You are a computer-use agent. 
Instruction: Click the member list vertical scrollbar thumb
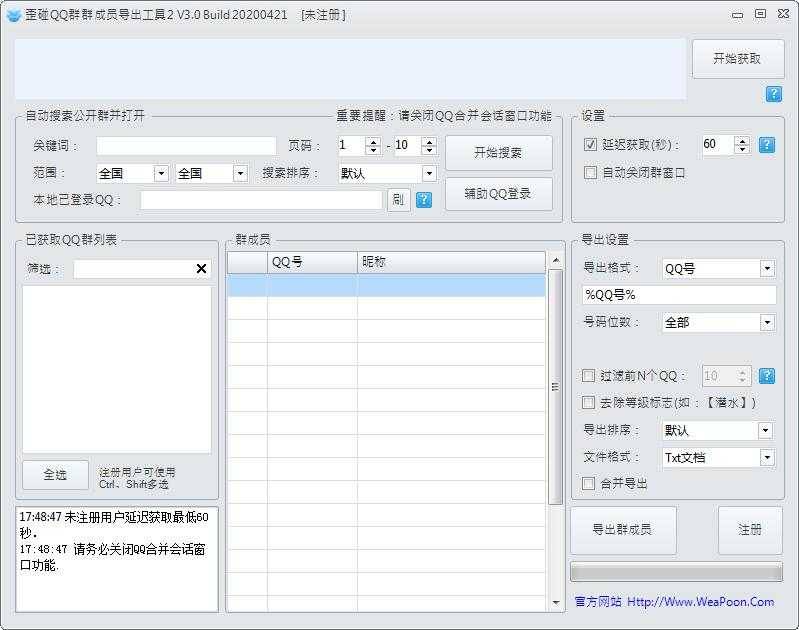pyautogui.click(x=556, y=387)
